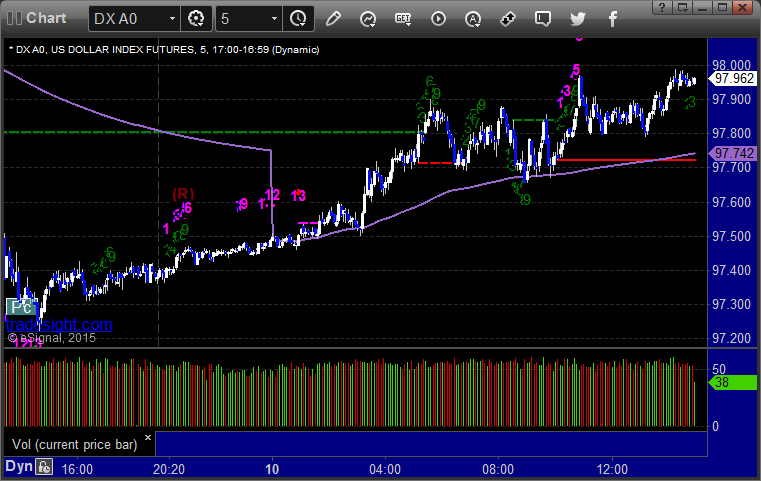This screenshot has height=481, width=761.
Task: Open the chat comment bubble icon
Action: pos(543,19)
